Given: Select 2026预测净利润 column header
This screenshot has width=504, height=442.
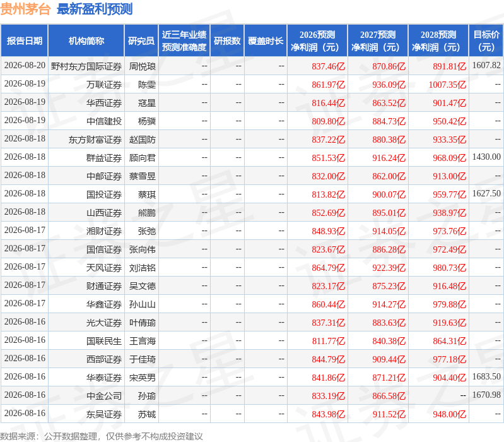Looking at the screenshot, I should pyautogui.click(x=317, y=41).
